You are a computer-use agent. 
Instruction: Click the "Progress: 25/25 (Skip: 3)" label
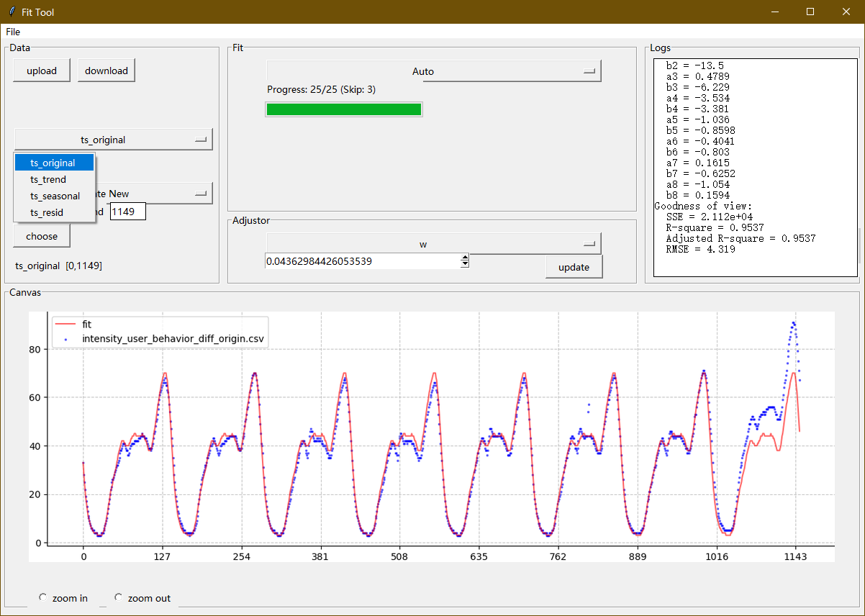tap(321, 90)
